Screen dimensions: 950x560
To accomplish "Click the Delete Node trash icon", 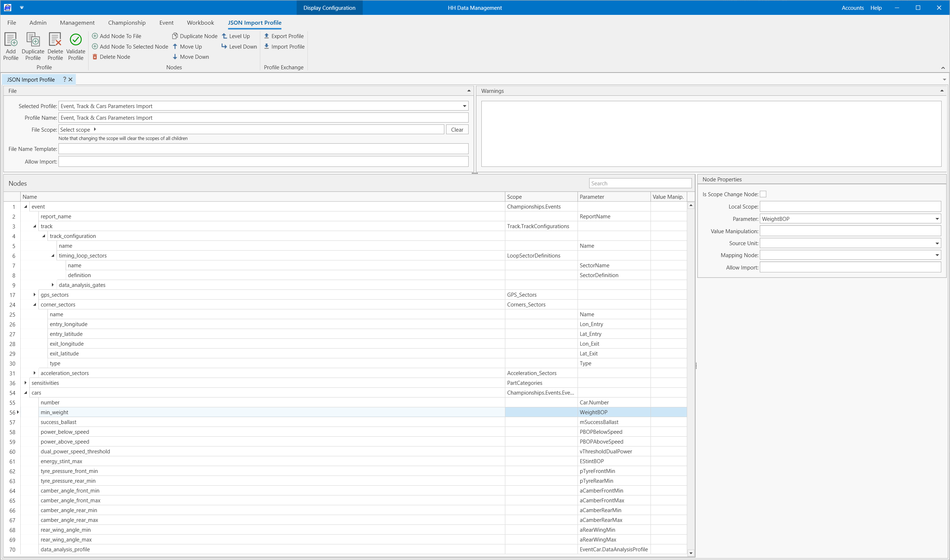I will 95,57.
